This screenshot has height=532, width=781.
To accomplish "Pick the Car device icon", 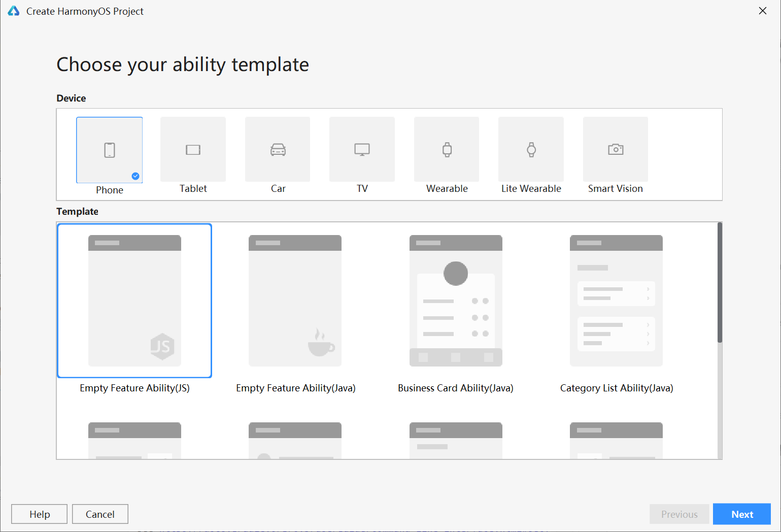I will (x=278, y=149).
